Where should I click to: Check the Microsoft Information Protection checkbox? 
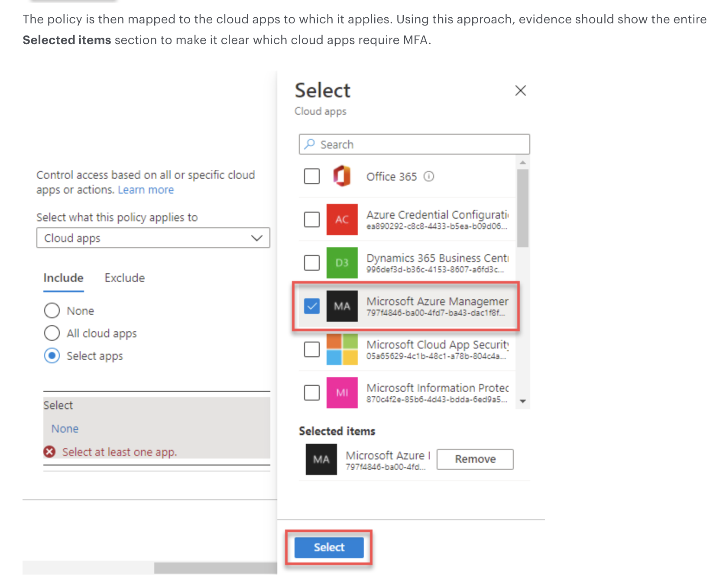[x=312, y=393]
